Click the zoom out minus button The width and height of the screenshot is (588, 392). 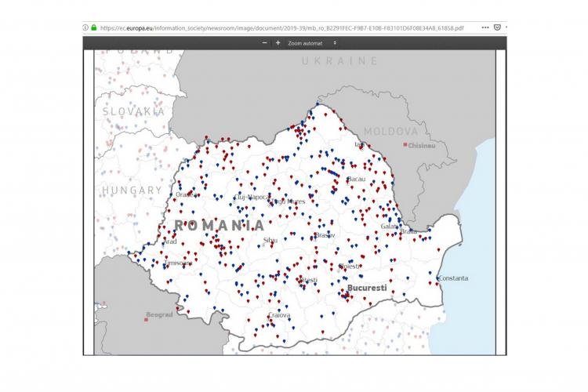click(264, 42)
